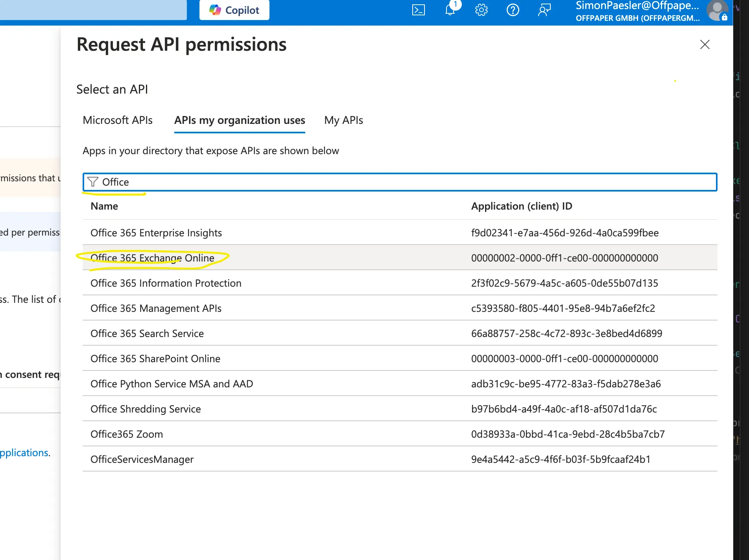Select the Office365 Zoom entry
The image size is (749, 560).
tap(127, 434)
